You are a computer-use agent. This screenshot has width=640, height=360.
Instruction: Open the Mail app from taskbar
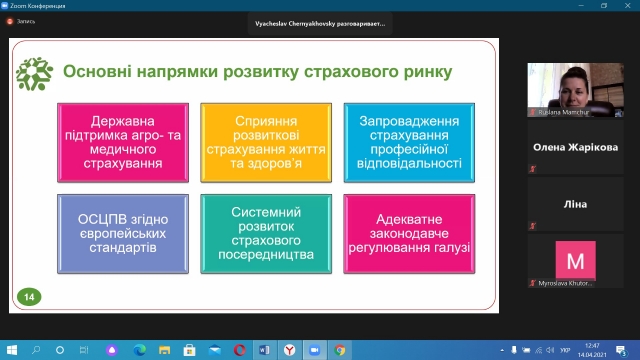coord(214,350)
